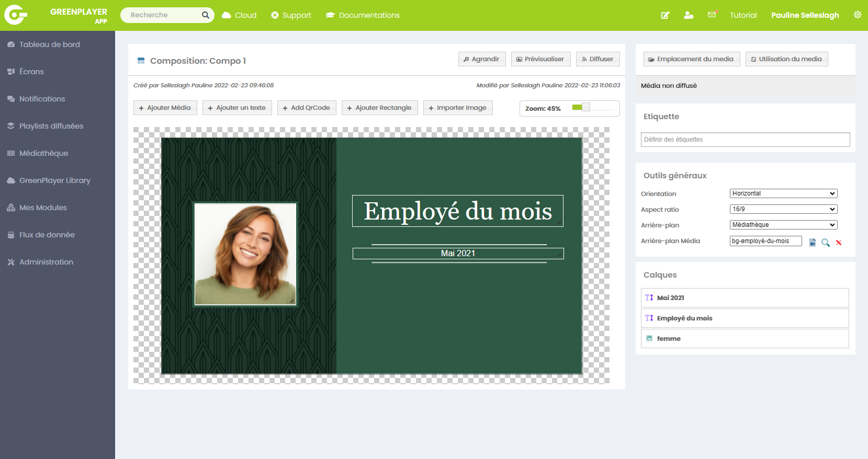The image size is (868, 459).
Task: Open the settings gear icon
Action: tap(858, 15)
